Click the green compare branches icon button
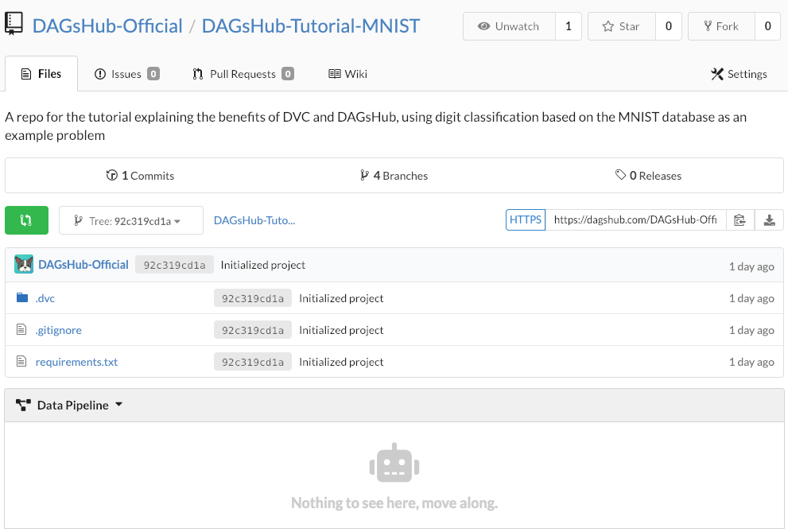Viewport: 788px width, 532px height. tap(26, 220)
